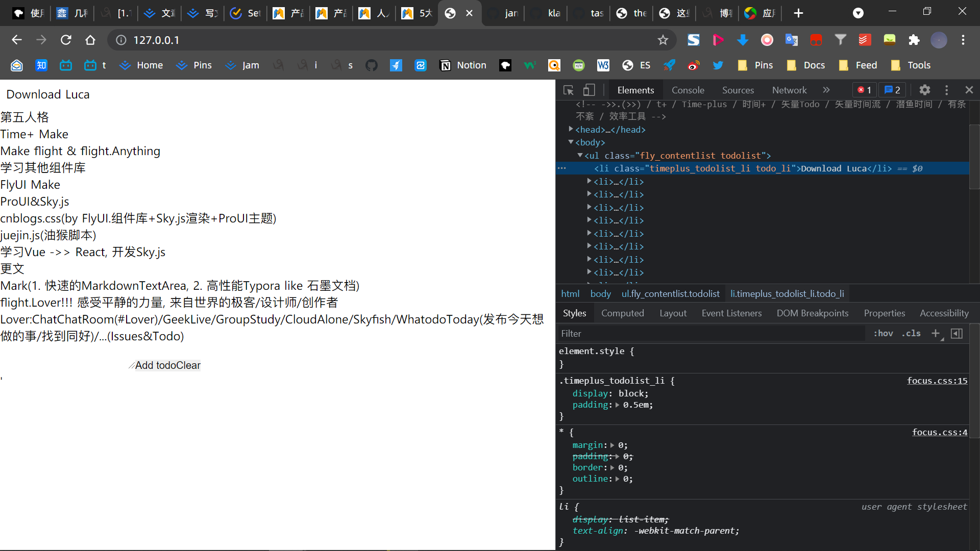Viewport: 980px width, 551px height.
Task: Expand the head element node
Action: (x=571, y=130)
